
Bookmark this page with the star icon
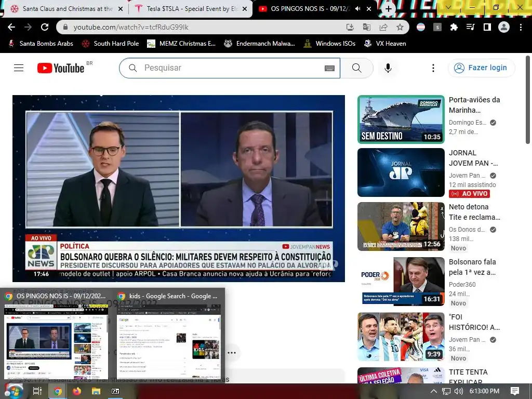coord(400,27)
